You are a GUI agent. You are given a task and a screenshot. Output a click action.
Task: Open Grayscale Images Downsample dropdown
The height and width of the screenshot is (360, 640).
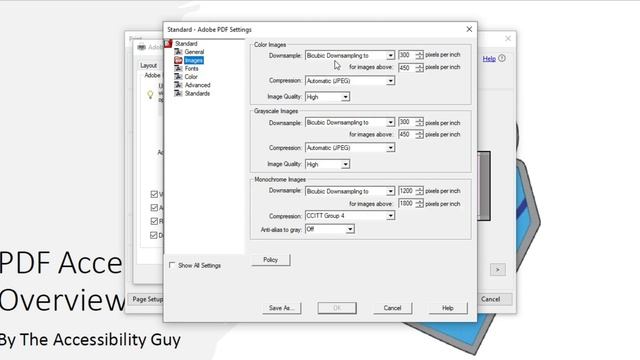click(350, 122)
